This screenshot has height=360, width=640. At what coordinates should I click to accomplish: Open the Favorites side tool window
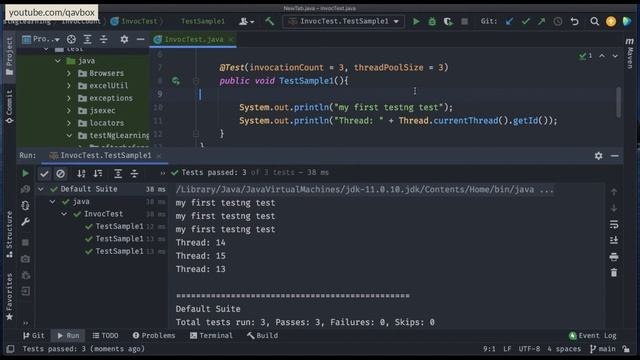(9, 297)
